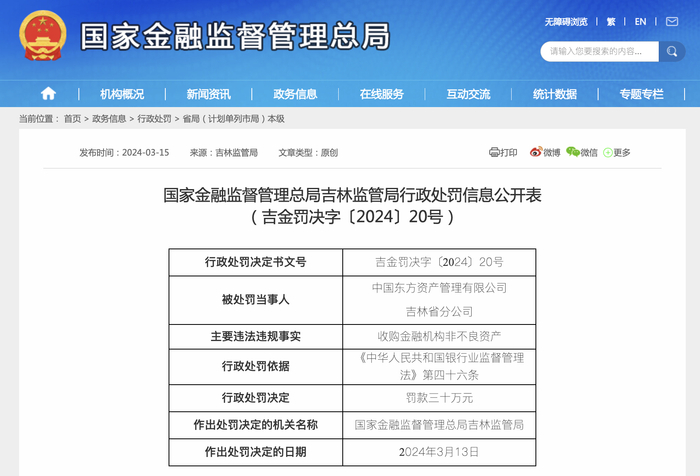
Task: Open the 政务信息 menu
Action: tap(295, 94)
